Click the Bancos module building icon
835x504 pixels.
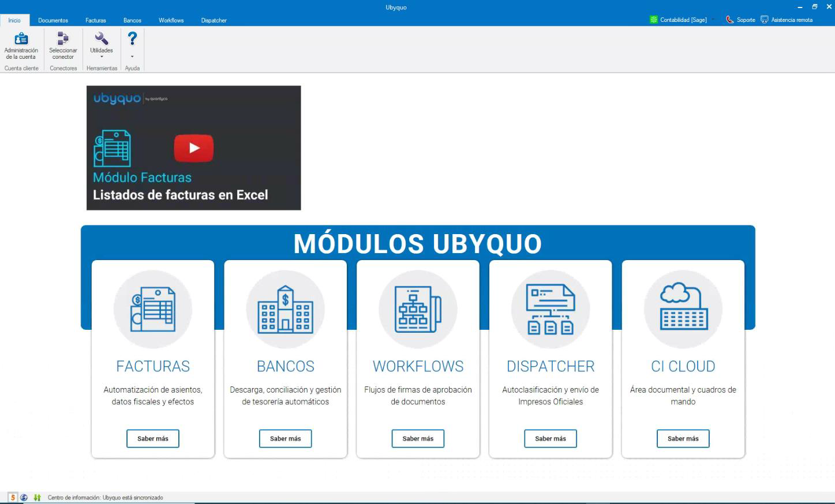(286, 309)
